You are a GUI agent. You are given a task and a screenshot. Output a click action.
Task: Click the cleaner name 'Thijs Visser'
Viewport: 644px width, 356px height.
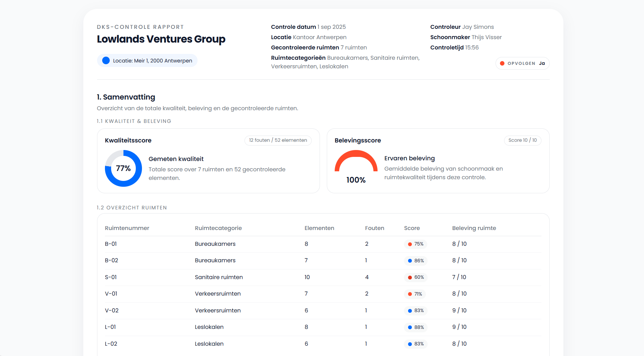(x=487, y=37)
